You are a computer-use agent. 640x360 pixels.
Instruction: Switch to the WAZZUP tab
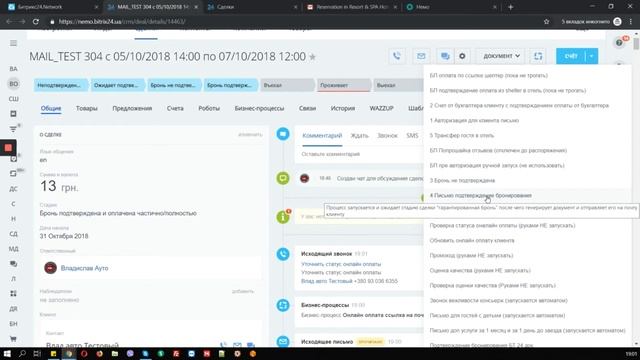tap(381, 108)
